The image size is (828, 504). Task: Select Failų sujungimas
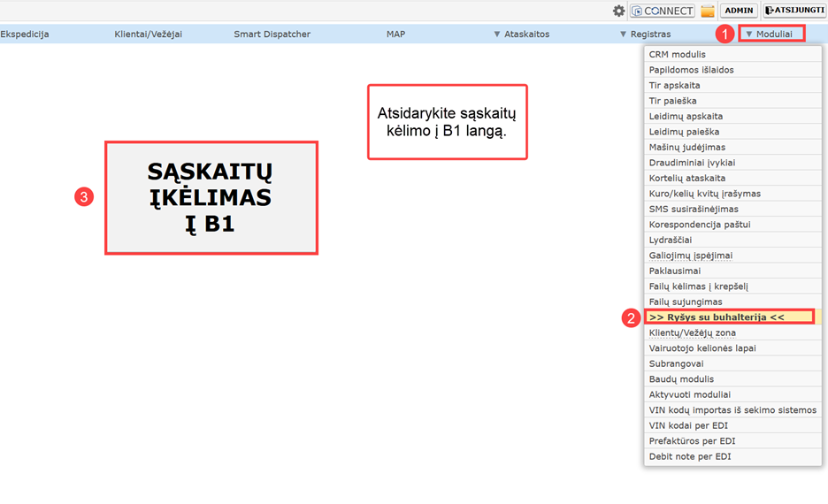point(733,302)
